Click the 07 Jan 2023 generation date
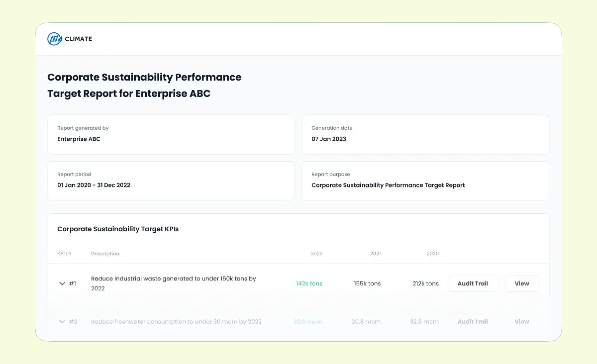 [x=329, y=139]
